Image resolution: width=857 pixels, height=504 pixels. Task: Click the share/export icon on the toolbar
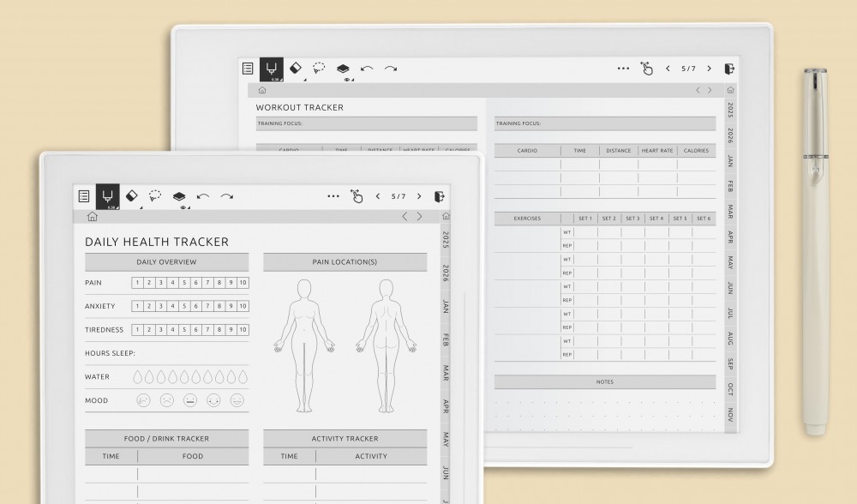click(440, 195)
